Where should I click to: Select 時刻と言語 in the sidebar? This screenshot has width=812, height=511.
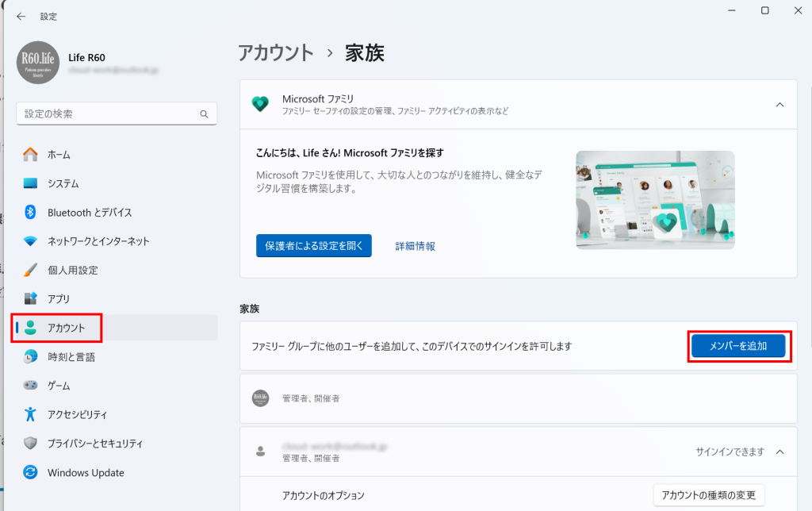71,357
